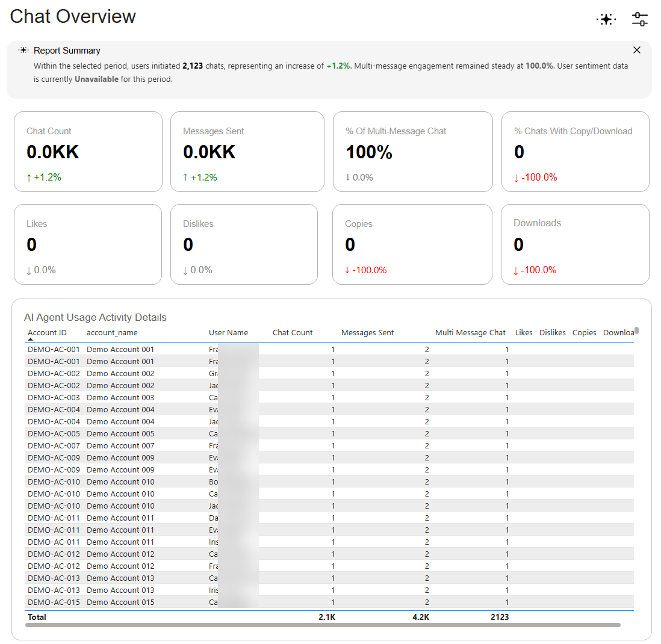661x644 pixels.
Task: Click the horizontal scrollbar under the table
Action: (323, 625)
